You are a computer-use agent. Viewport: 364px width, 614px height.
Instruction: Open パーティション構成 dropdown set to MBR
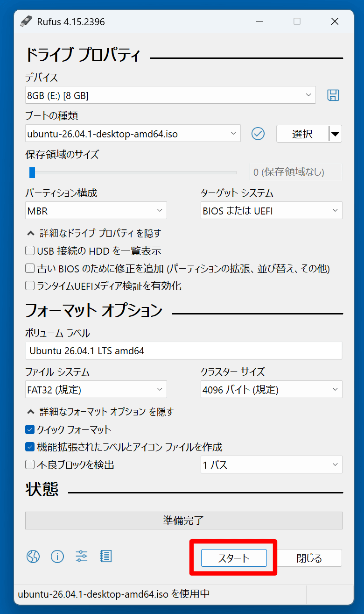click(96, 211)
